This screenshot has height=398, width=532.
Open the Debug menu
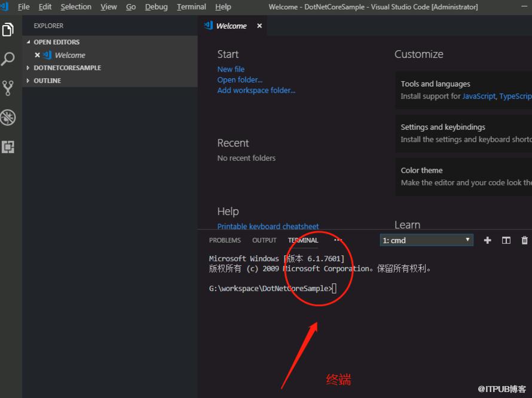(157, 7)
